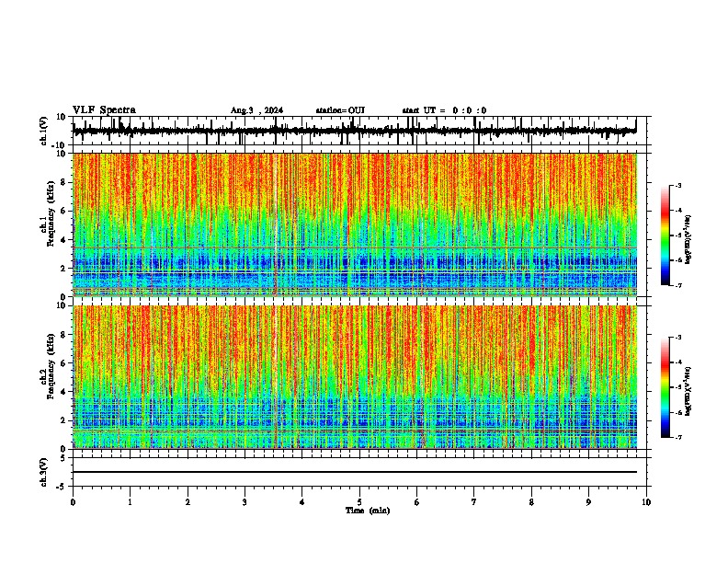Click the "VLF Spectra" title text

click(x=104, y=110)
